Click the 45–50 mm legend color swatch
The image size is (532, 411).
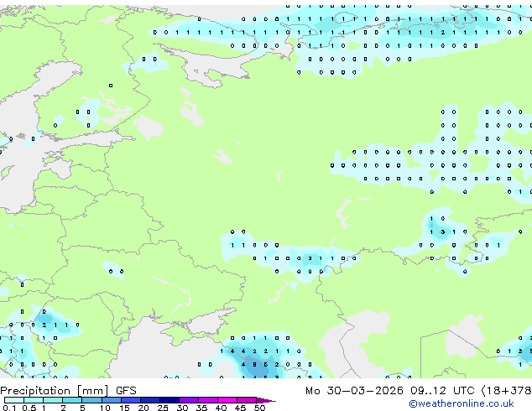[x=247, y=400]
